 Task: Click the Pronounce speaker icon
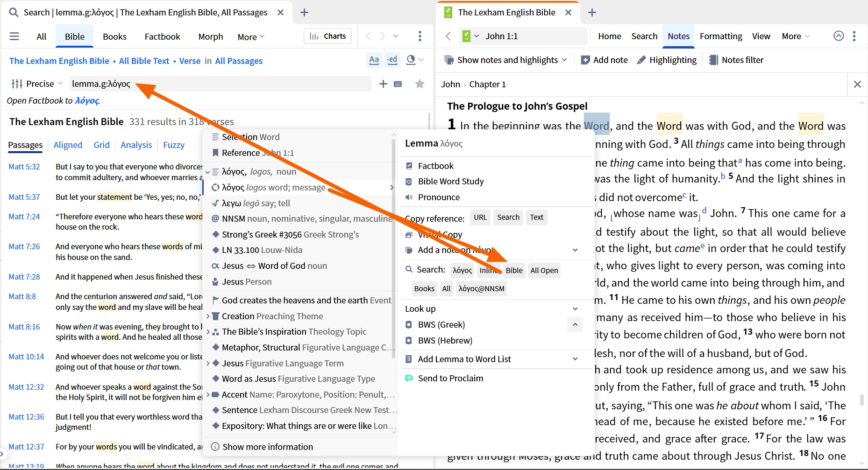(x=409, y=197)
